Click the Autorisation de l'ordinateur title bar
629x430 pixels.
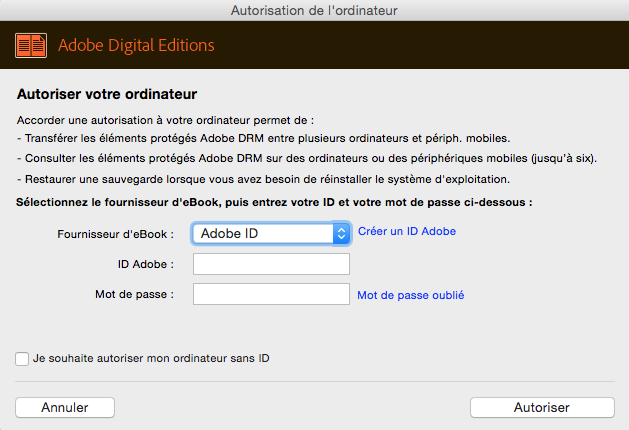point(314,10)
